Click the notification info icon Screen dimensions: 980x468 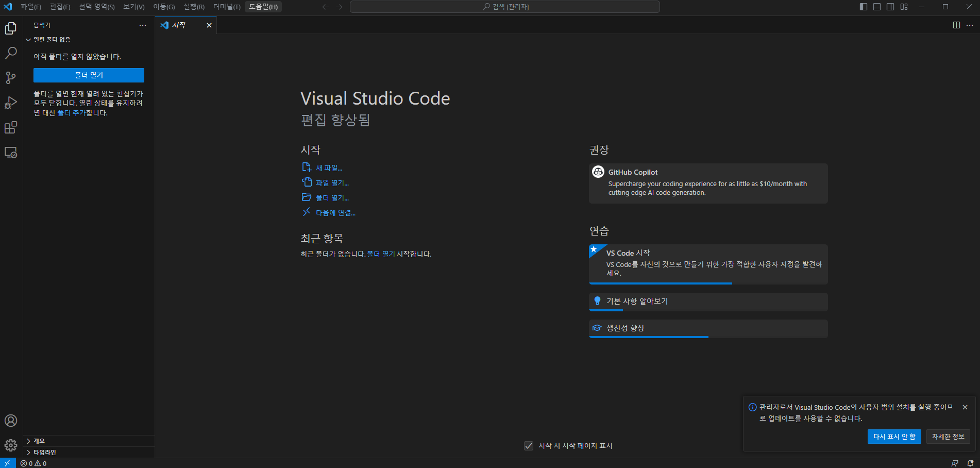pos(752,407)
